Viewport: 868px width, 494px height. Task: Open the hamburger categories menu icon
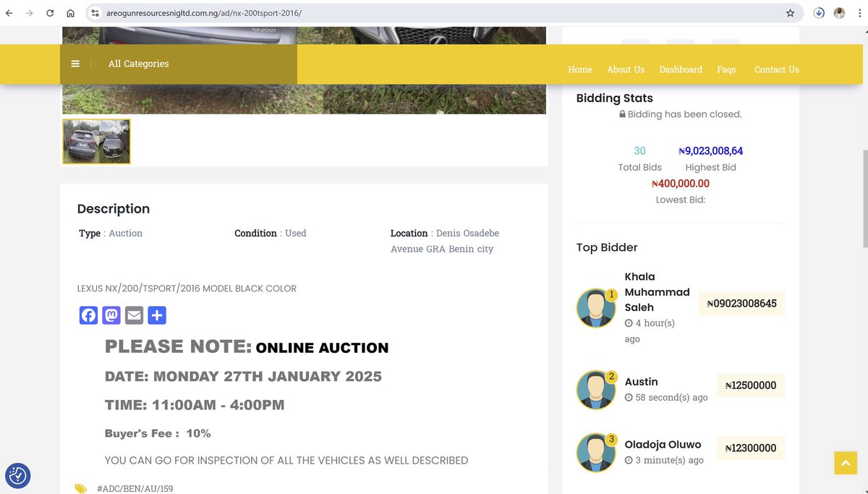(75, 64)
